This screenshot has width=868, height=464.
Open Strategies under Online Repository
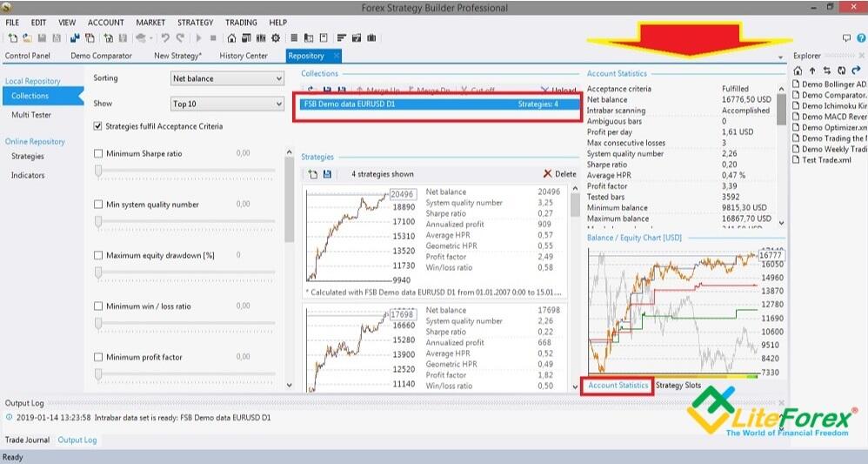[28, 157]
